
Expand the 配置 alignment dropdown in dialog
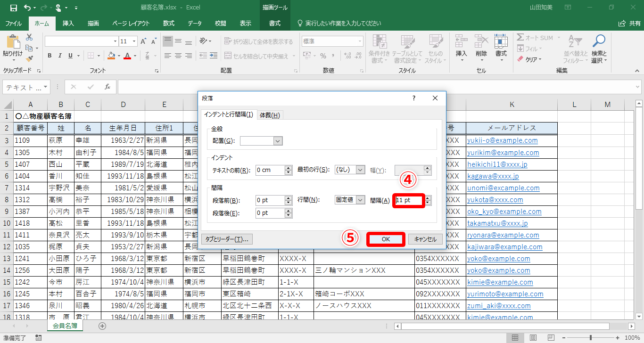278,141
